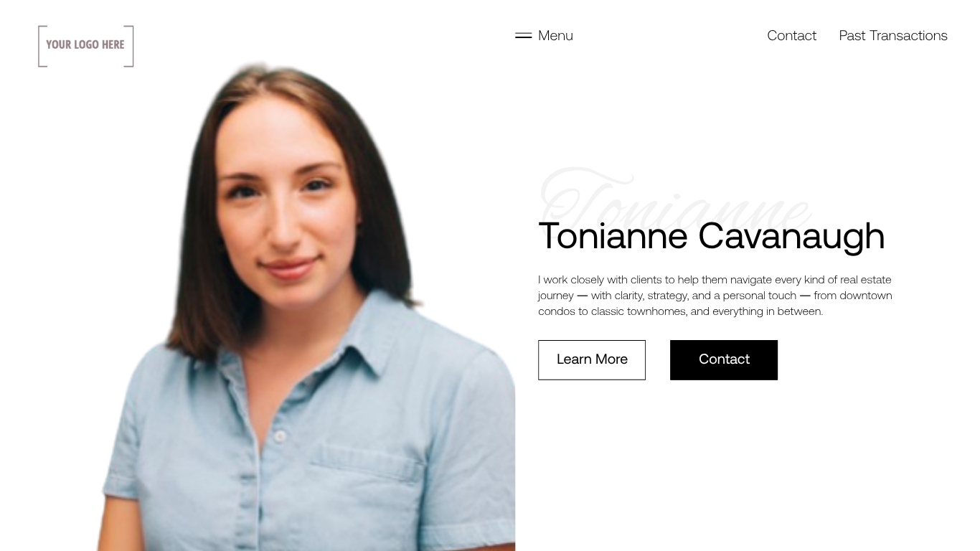Click the "YOUR LOGO HERE" logo text
980x551 pixels.
(85, 44)
